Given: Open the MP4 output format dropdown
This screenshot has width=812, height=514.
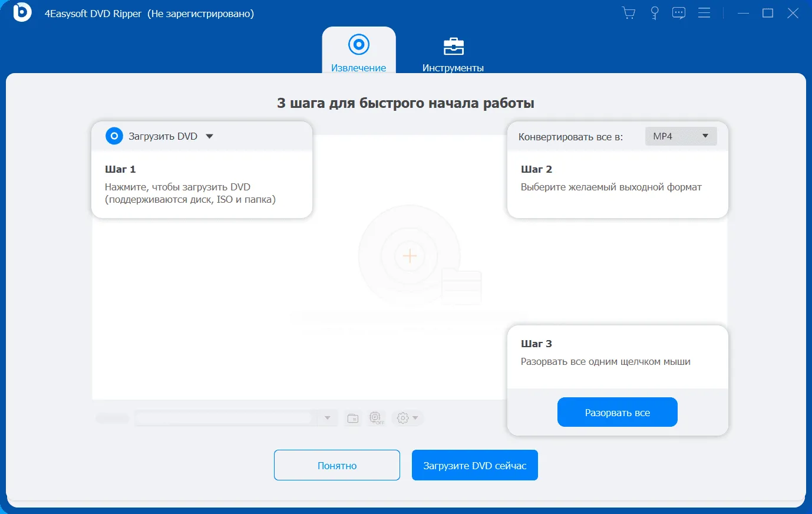Looking at the screenshot, I should pyautogui.click(x=681, y=136).
